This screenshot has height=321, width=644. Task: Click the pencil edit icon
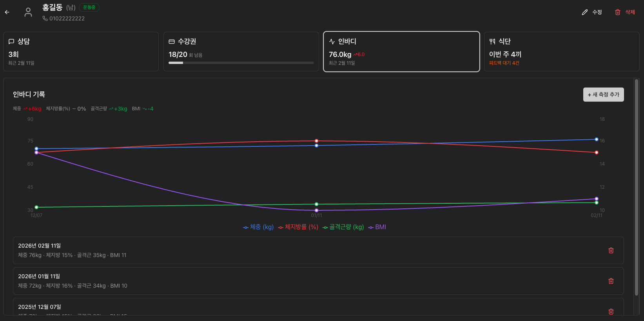pos(585,12)
